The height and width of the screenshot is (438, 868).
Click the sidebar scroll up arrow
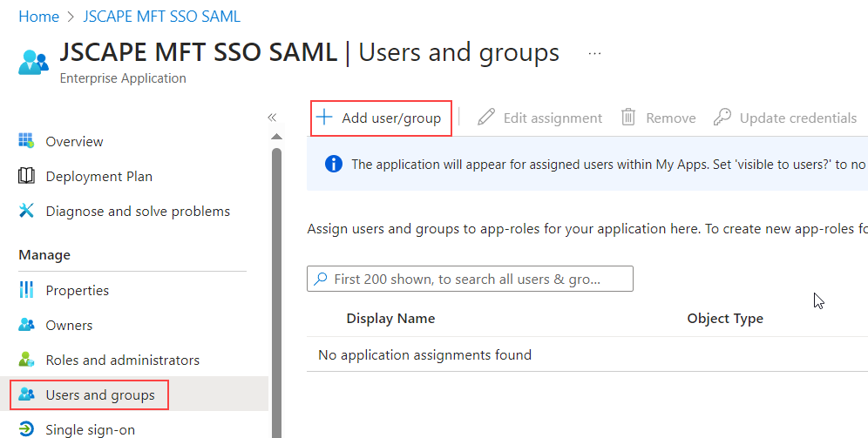click(x=276, y=136)
